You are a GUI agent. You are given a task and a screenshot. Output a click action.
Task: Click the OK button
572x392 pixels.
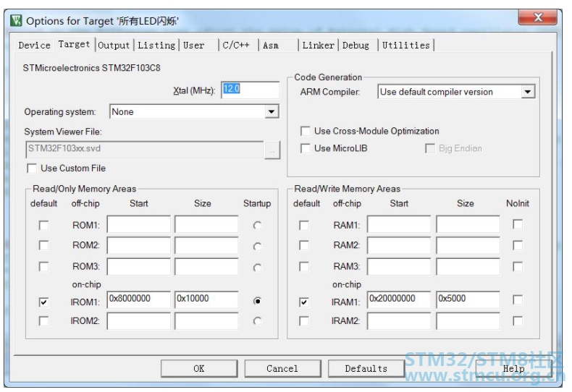tap(199, 369)
